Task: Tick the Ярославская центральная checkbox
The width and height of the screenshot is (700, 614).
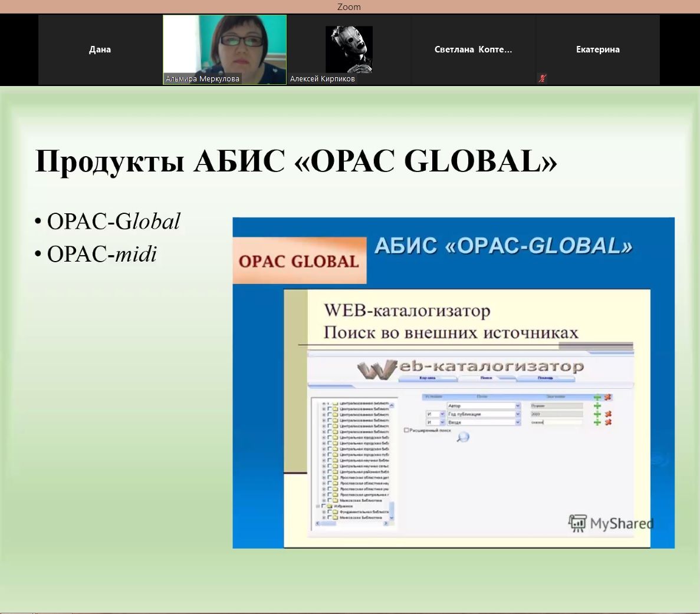Action: point(329,494)
